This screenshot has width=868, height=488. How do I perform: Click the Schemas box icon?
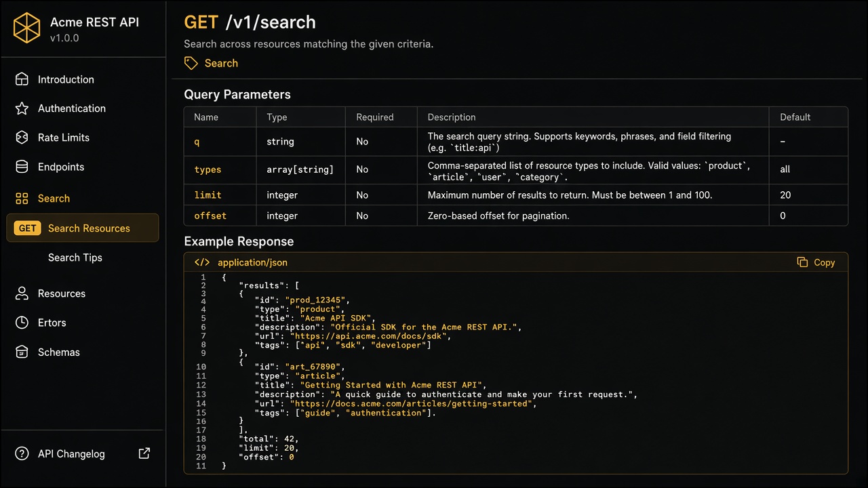click(22, 352)
